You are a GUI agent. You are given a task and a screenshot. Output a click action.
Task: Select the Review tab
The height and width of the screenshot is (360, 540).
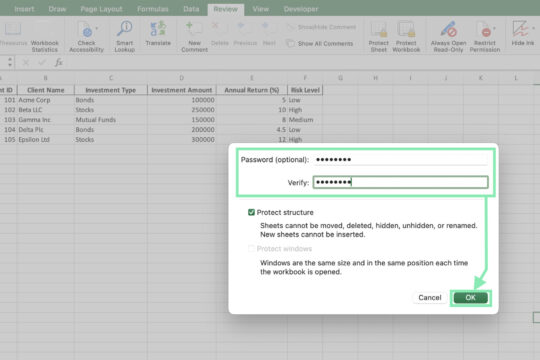pos(226,9)
